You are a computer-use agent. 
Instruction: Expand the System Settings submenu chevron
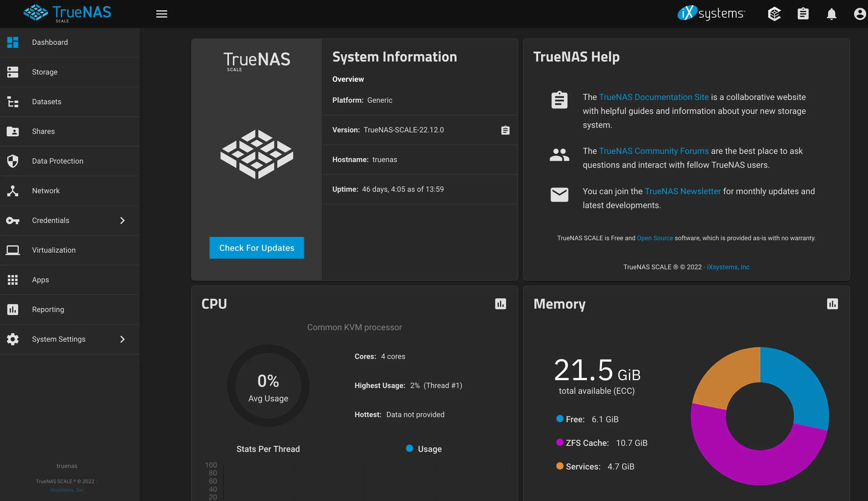122,339
